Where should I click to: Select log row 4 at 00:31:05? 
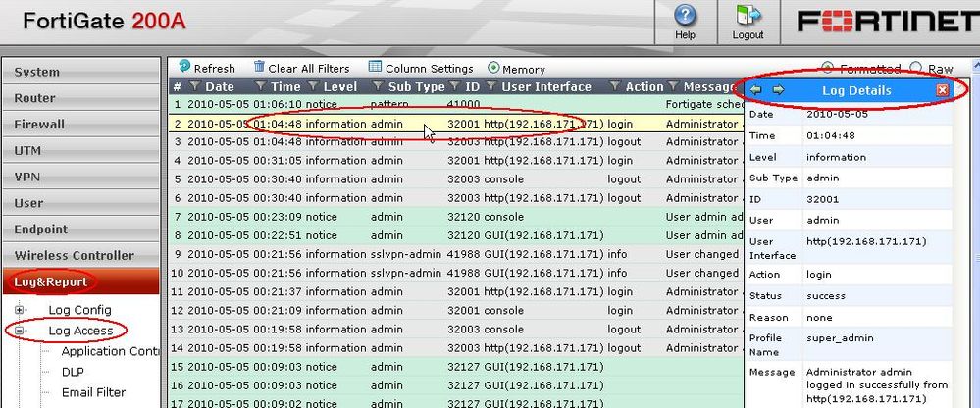click(x=456, y=161)
